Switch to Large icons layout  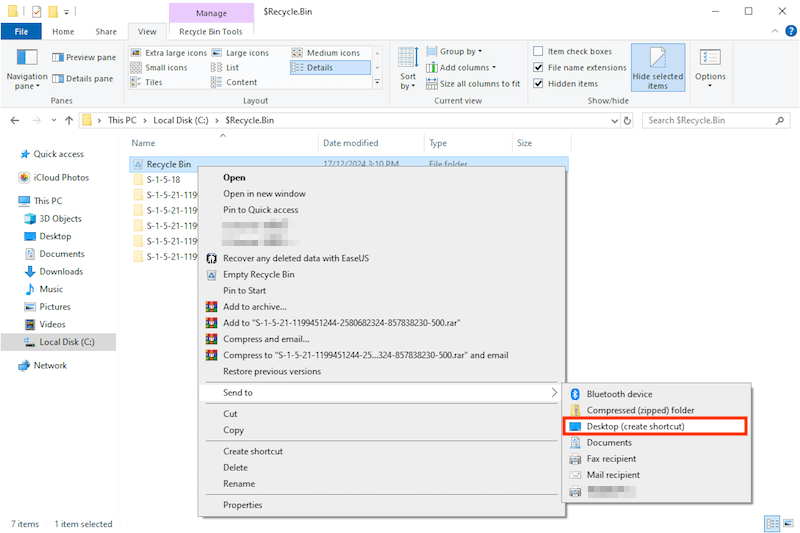tap(240, 53)
